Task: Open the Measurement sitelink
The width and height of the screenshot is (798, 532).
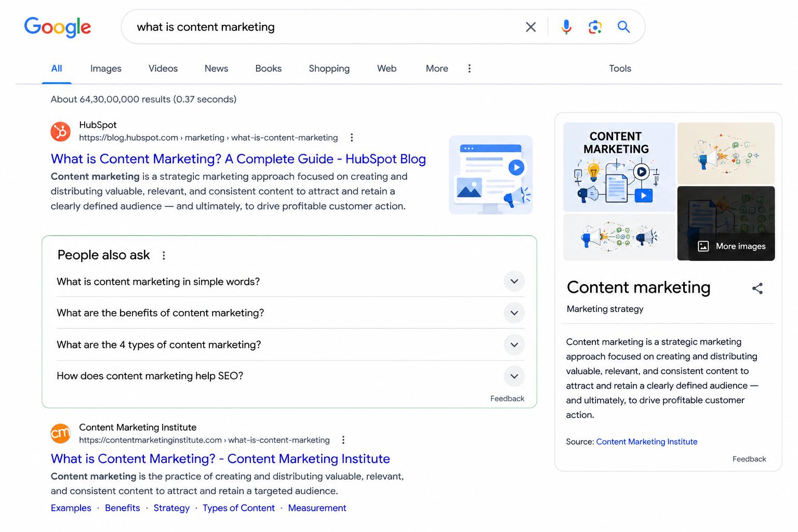Action: pos(317,508)
